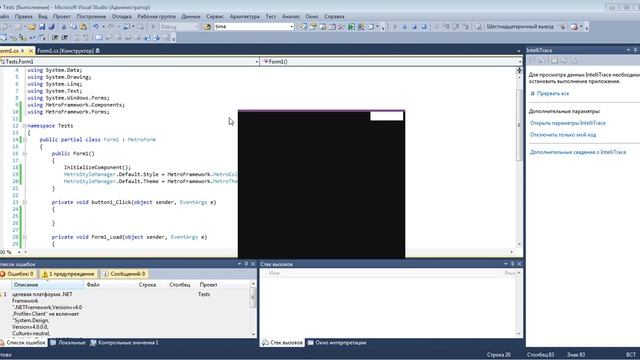Viewport: 640px width, 360px height.
Task: Toggle Шестнадцатеричный вывод display
Action: coord(520,27)
